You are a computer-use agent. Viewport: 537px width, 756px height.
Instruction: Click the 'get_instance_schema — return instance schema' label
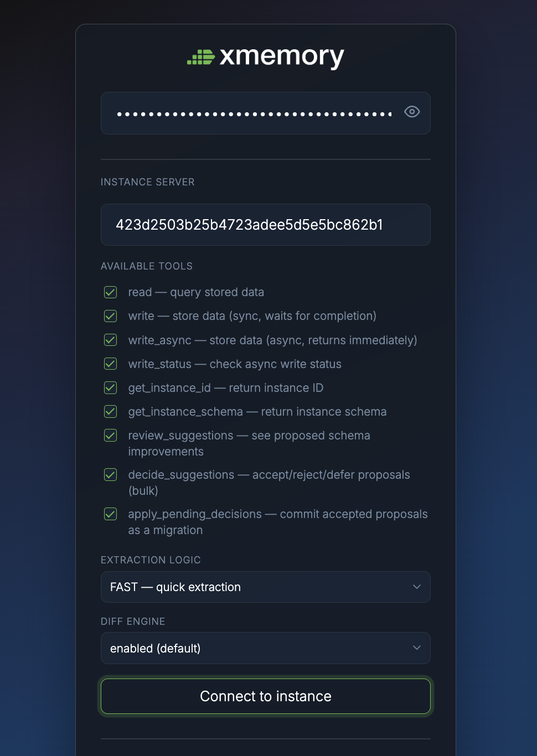[x=257, y=412]
